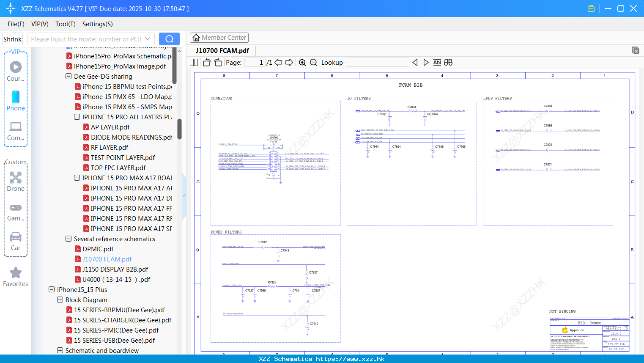Click the file tree vertical scrollbar
Viewport: 644px width, 363px height.
[x=179, y=129]
